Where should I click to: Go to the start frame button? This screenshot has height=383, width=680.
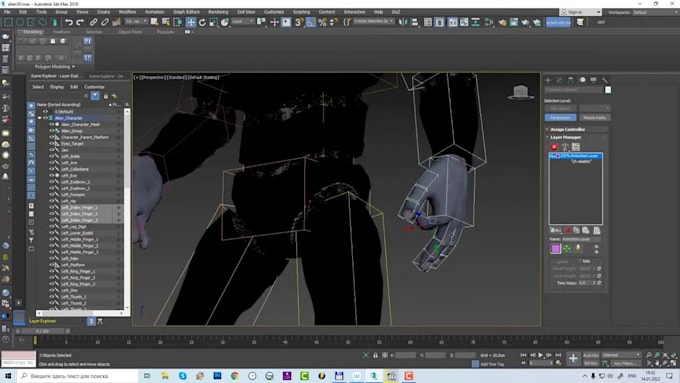[523, 355]
